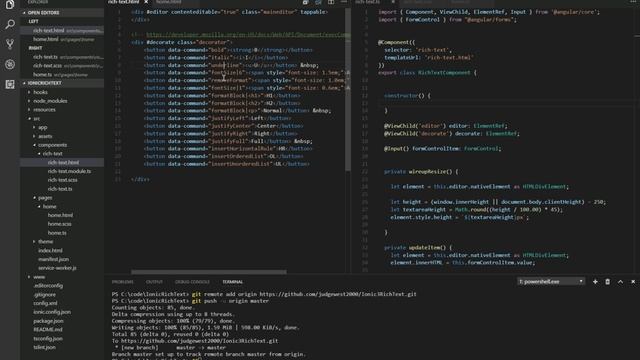Viewport: 640px width, 360px height.
Task: Switch to the home.html editor tab
Action: pyautogui.click(x=169, y=2)
